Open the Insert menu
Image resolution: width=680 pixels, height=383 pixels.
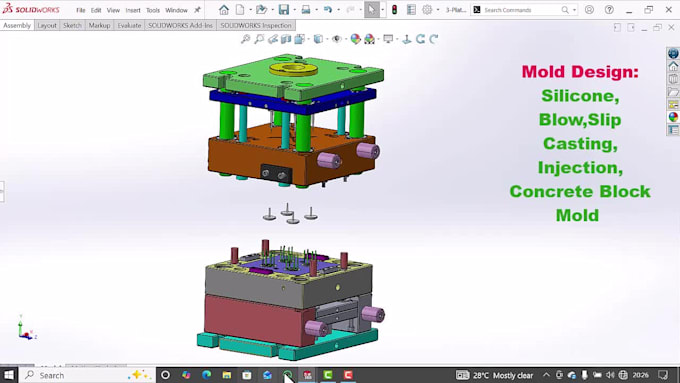point(133,10)
